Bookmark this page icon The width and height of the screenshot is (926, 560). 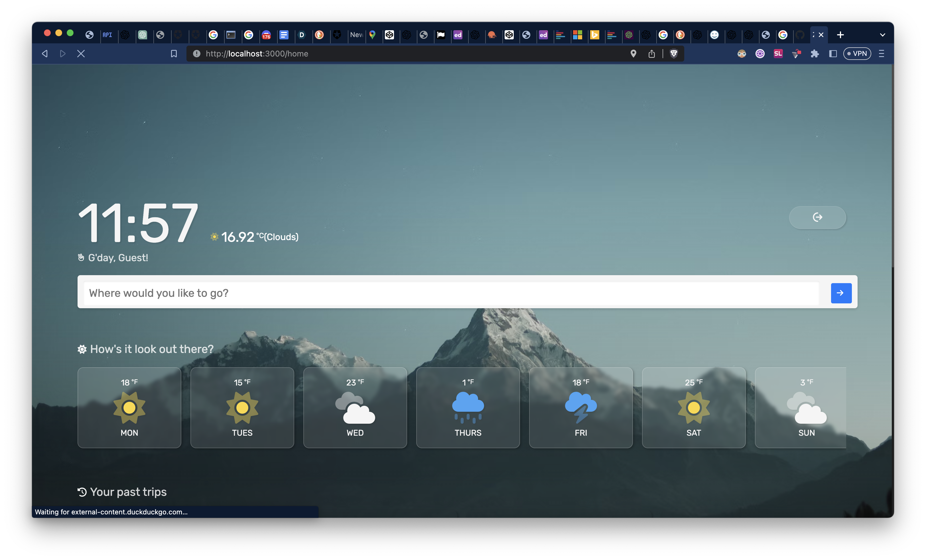[174, 54]
